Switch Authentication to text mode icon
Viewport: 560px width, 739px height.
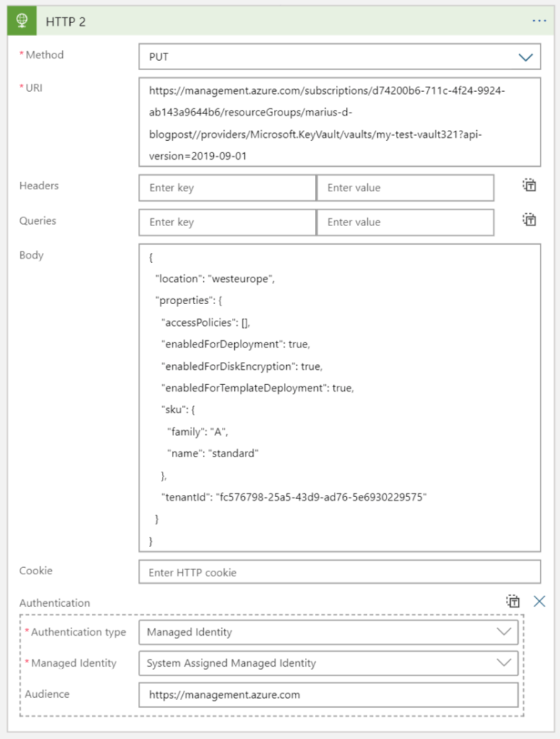513,601
